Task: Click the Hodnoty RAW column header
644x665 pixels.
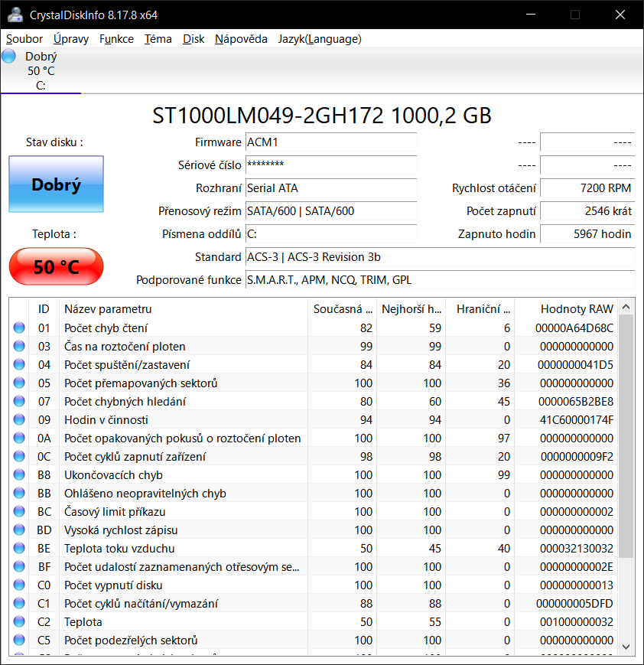Action: [x=576, y=308]
